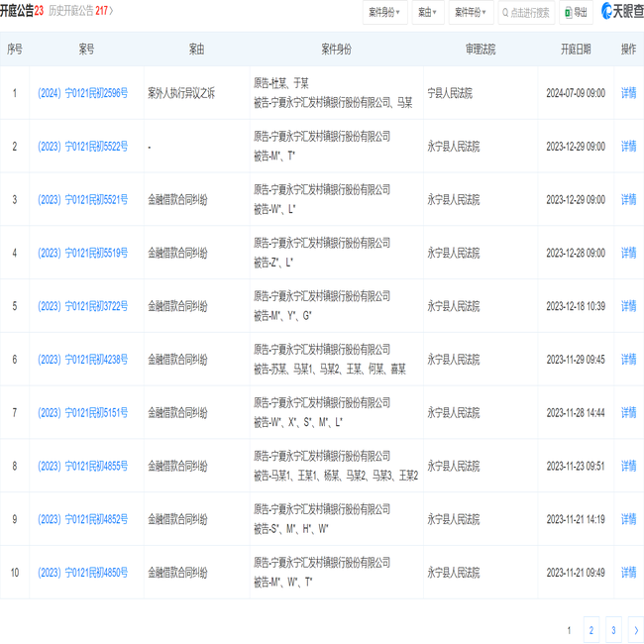Open case (2023)宁0121民初4855号
Image resolution: width=644 pixels, height=644 pixels.
(82, 467)
